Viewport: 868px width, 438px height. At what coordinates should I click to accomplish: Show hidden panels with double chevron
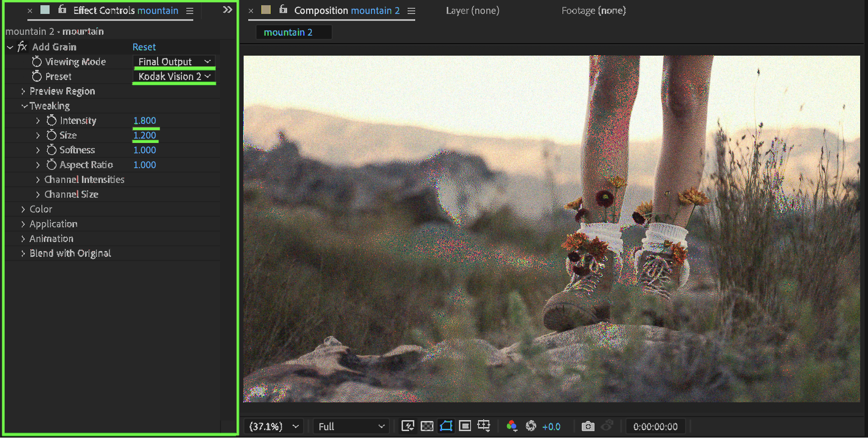click(228, 10)
